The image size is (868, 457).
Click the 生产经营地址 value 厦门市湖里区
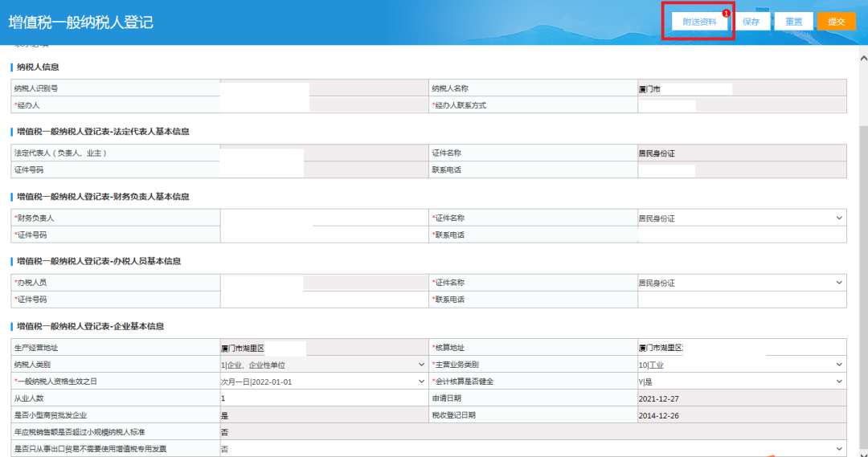pyautogui.click(x=243, y=348)
